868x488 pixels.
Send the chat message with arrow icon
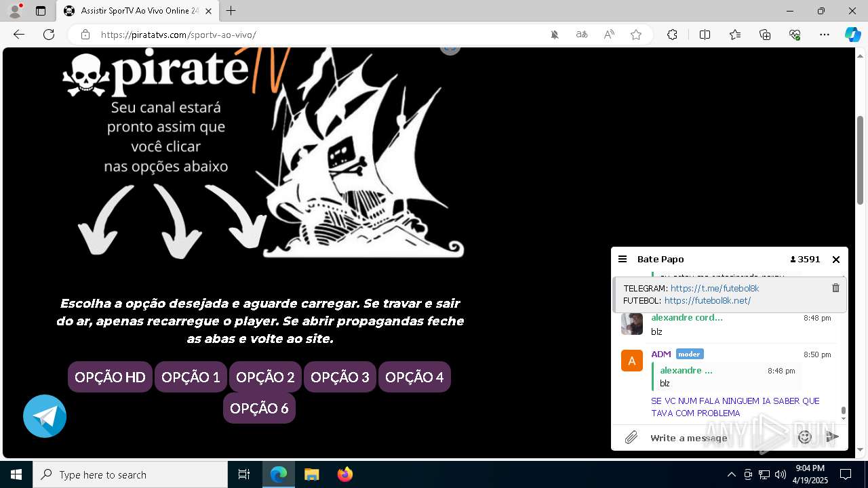[x=833, y=438]
